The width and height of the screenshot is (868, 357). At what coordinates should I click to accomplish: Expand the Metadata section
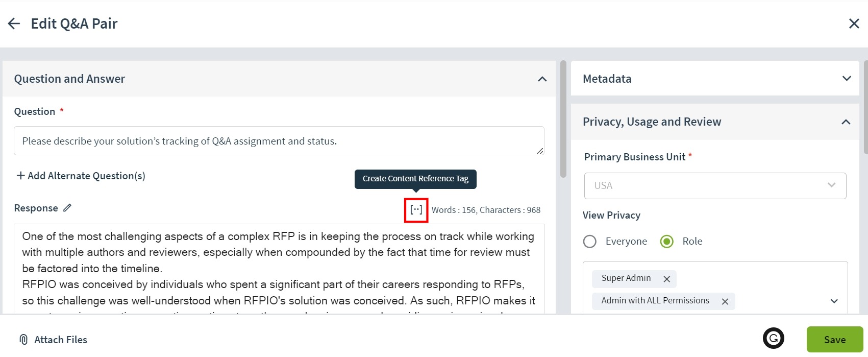tap(847, 79)
